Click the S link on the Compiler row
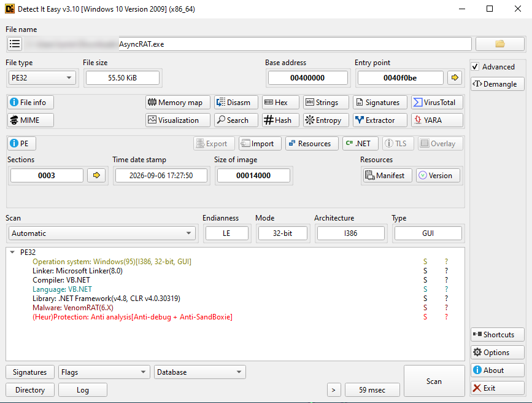The width and height of the screenshot is (532, 403). pyautogui.click(x=425, y=280)
